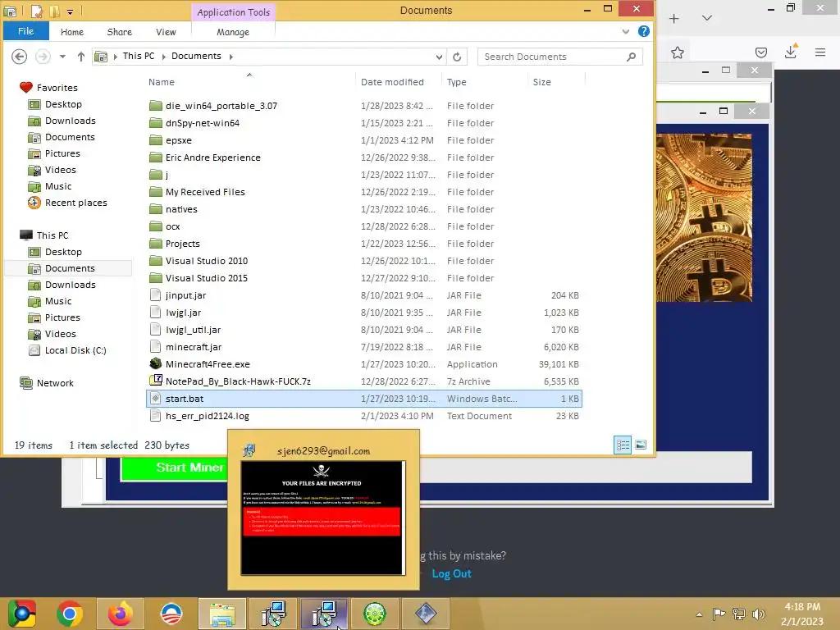The height and width of the screenshot is (630, 840).
Task: Click the Forward navigation arrow
Action: click(43, 57)
